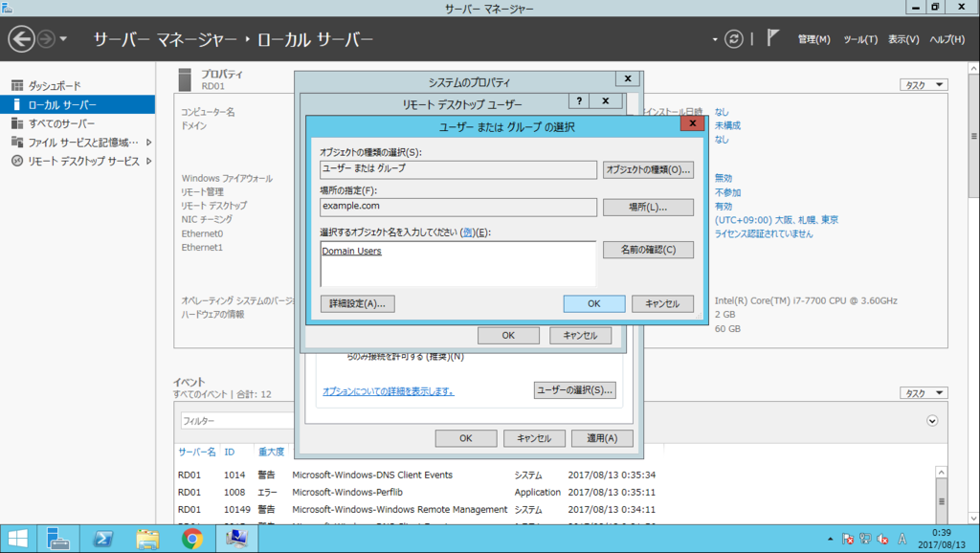Expand the ファイル サービス sidebar arrow
The height and width of the screenshot is (553, 980).
pos(148,143)
